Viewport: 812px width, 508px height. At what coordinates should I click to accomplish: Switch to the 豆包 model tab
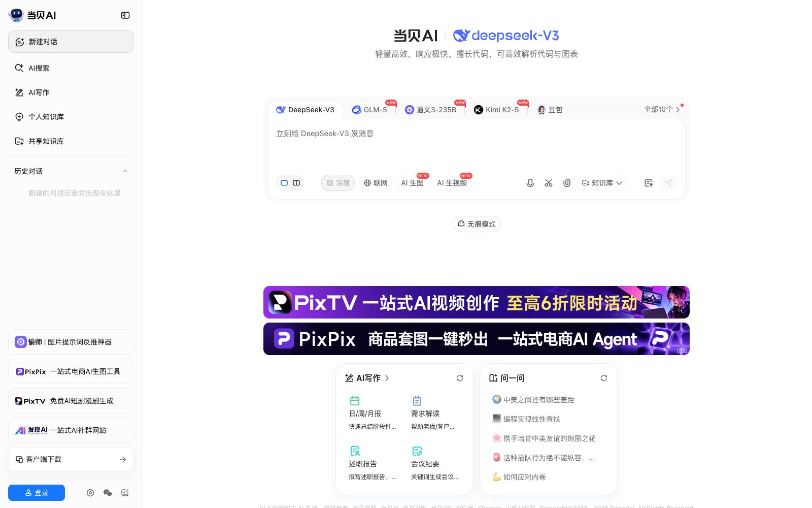click(x=550, y=110)
